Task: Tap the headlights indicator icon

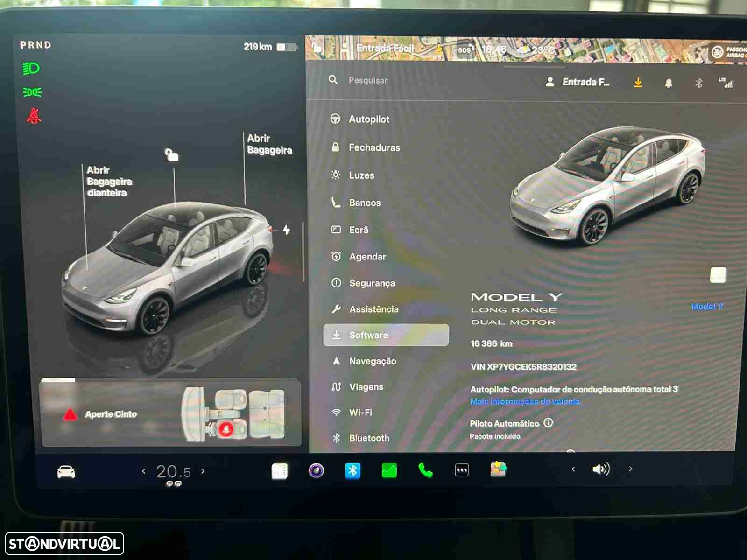Action: [x=31, y=69]
